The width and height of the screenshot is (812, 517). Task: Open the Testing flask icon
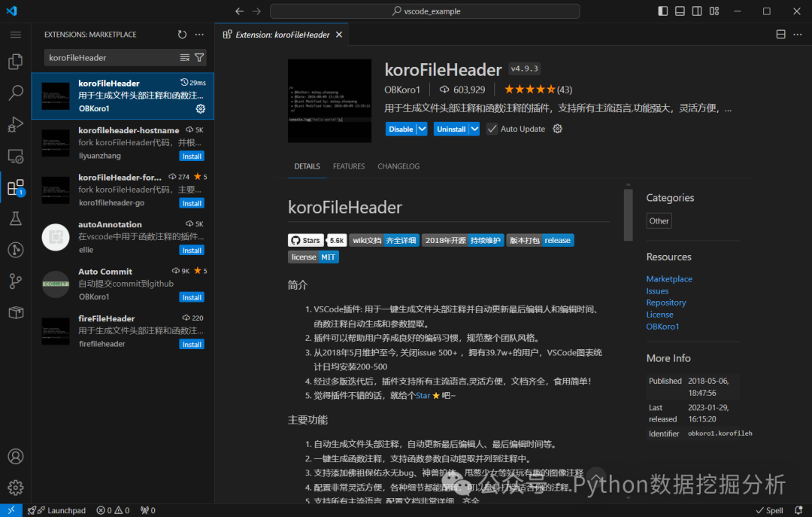pyautogui.click(x=16, y=219)
